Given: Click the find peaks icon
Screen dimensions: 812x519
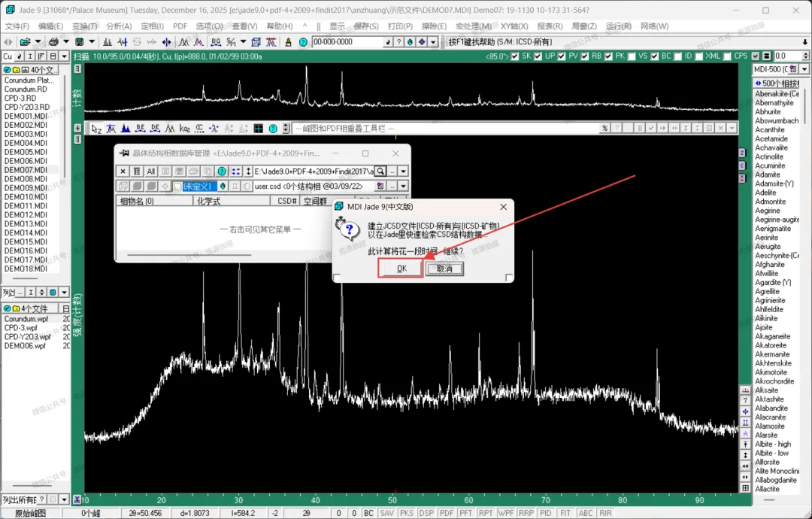Looking at the screenshot, I should (108, 42).
